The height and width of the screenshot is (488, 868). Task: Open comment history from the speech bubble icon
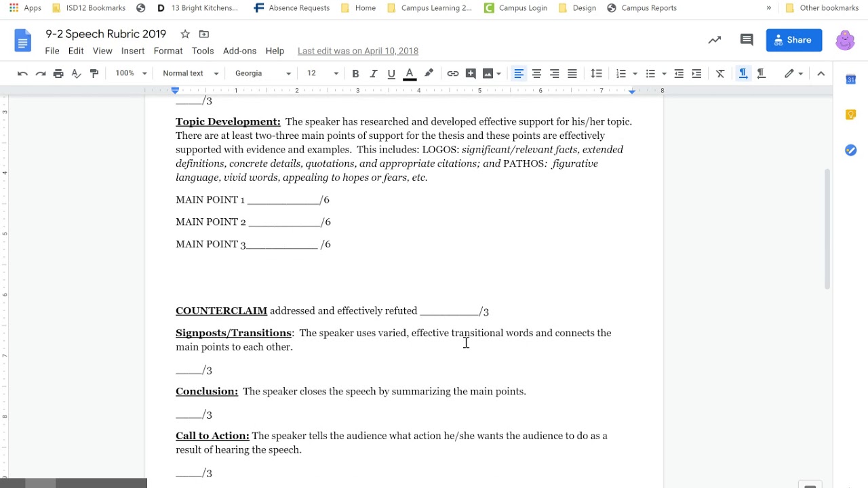click(x=747, y=40)
